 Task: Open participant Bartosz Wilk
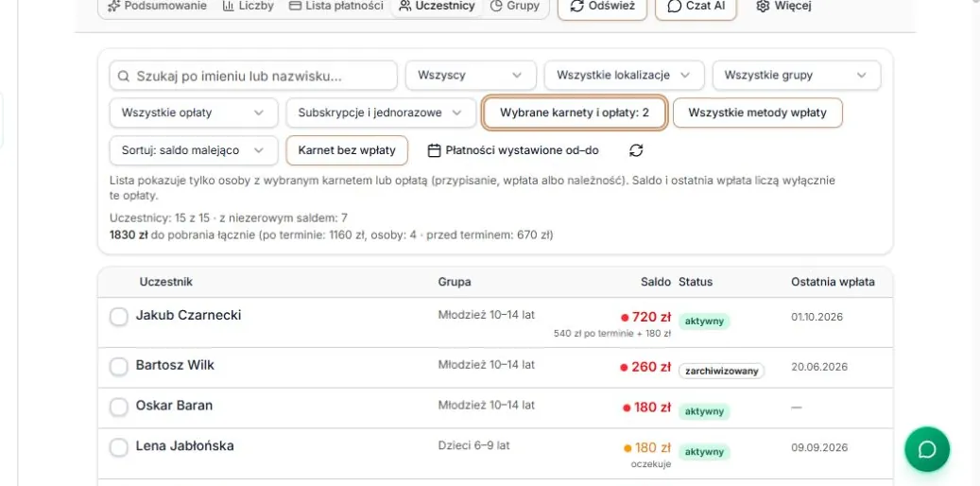[175, 365]
